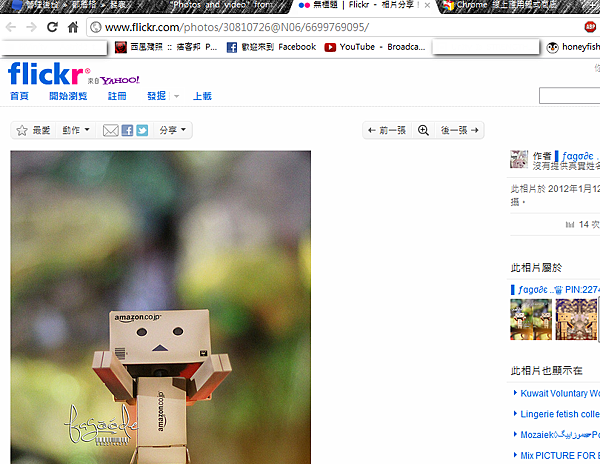Open the 發掘 menu link

coord(157,96)
